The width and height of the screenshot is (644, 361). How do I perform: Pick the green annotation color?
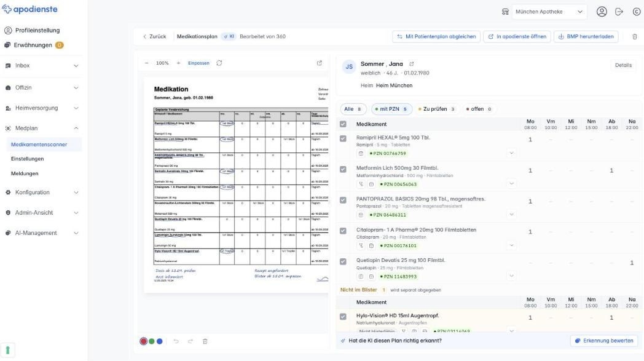[152, 341]
